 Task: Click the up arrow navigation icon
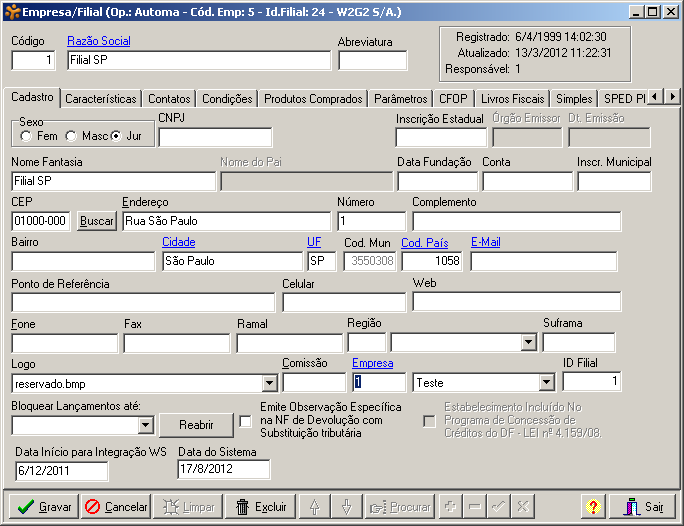pos(315,506)
